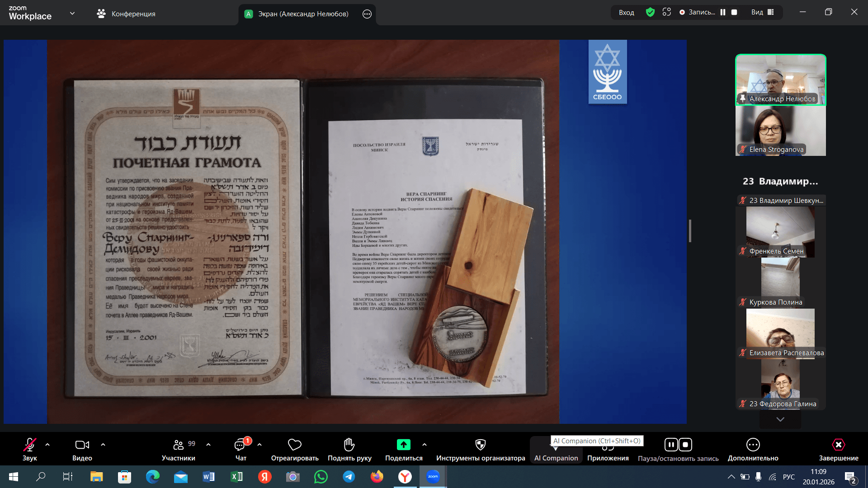Select Elena Stroganova video thumbnail
The height and width of the screenshot is (488, 868).
(x=781, y=131)
